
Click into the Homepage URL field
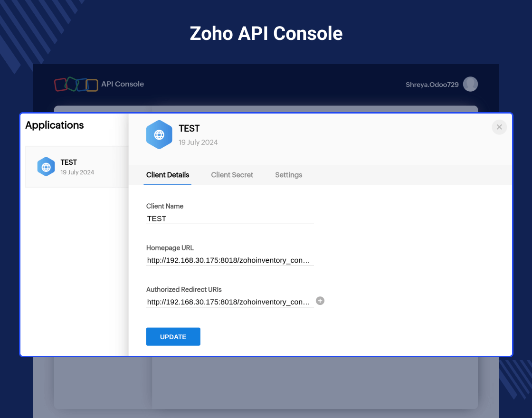click(230, 261)
